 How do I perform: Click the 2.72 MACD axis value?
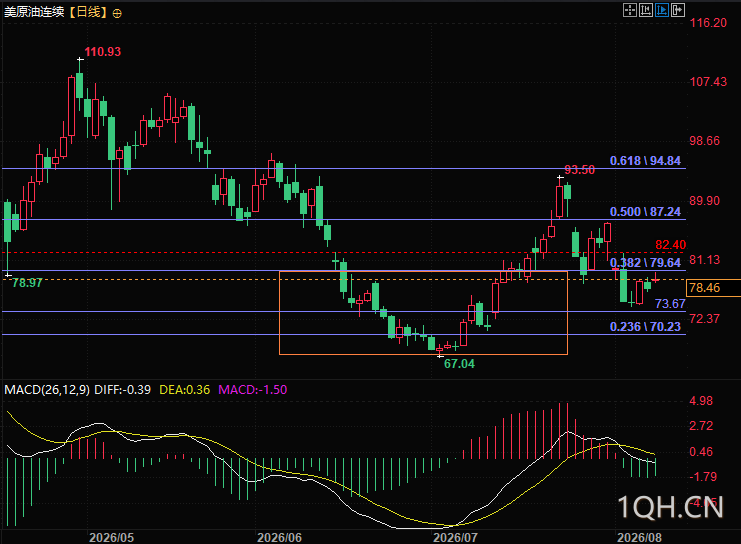[701, 426]
